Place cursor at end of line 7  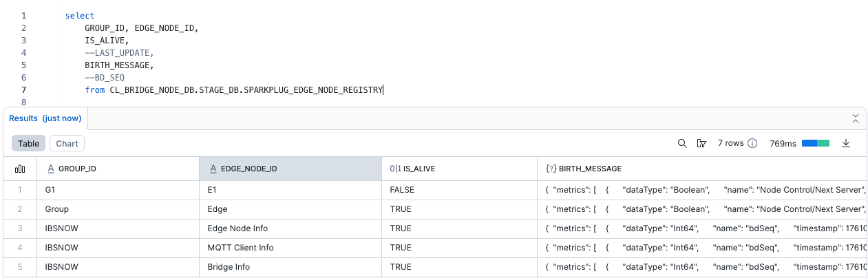point(383,89)
